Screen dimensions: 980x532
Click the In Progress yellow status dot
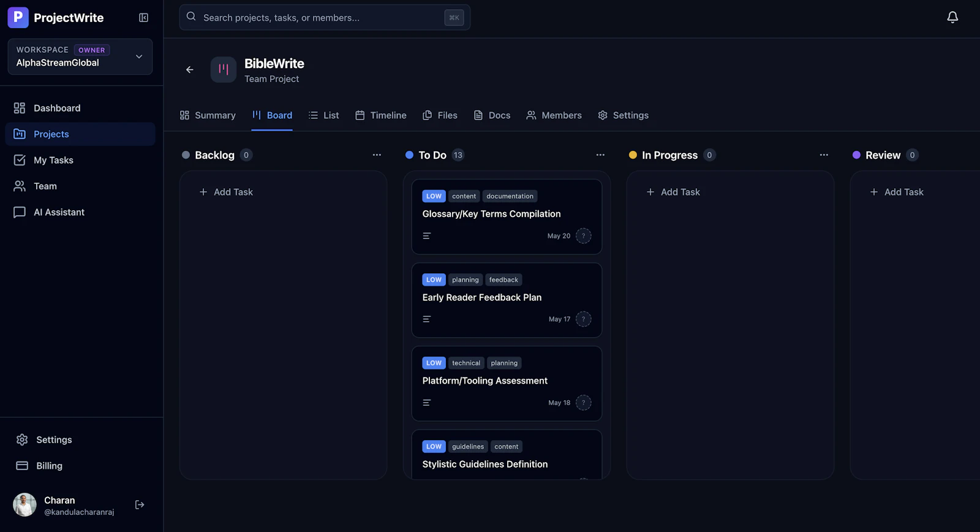[633, 155]
